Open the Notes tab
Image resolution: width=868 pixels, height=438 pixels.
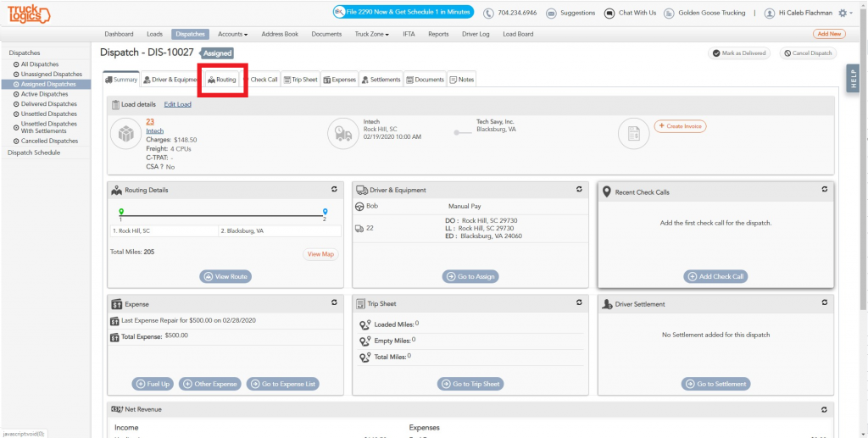(x=461, y=80)
